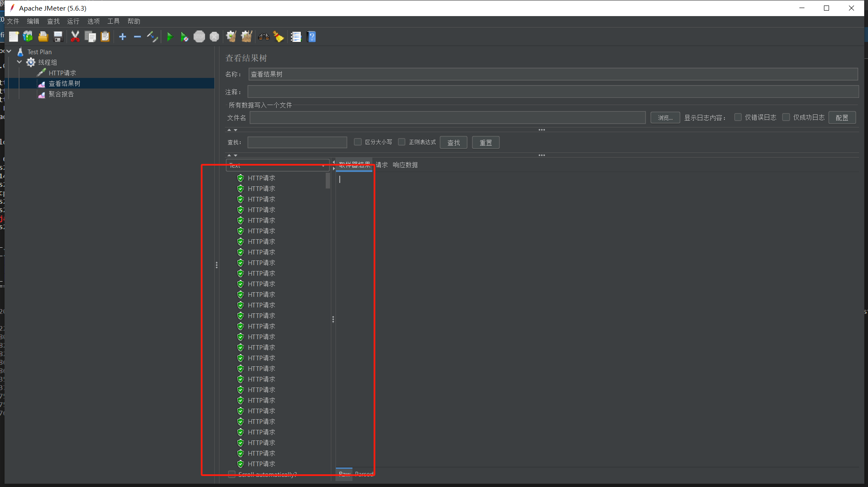868x487 pixels.
Task: Open the 运行 menu
Action: (x=73, y=21)
